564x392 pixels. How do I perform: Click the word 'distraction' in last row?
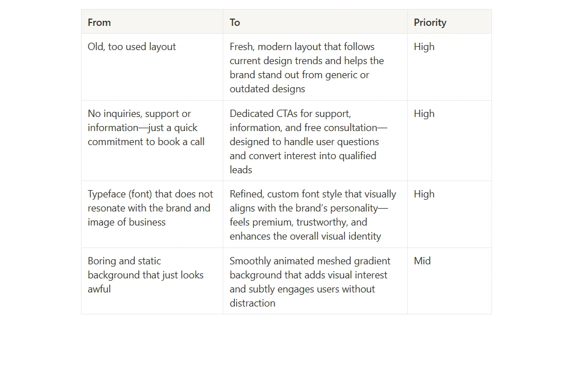pos(252,303)
